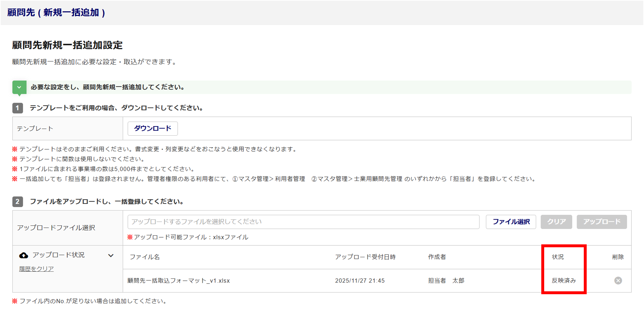Click the cloud upload icon

24,255
